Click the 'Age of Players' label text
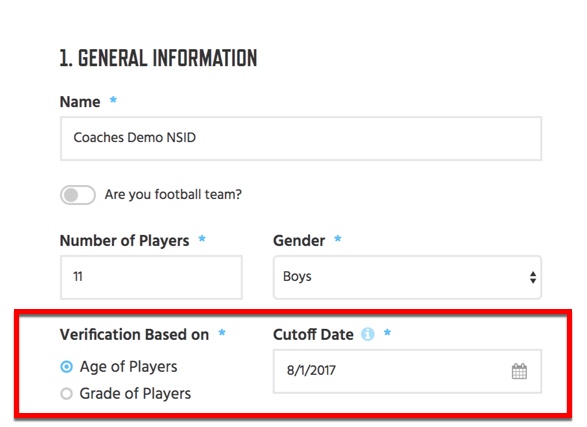The height and width of the screenshot is (427, 587). tap(128, 367)
